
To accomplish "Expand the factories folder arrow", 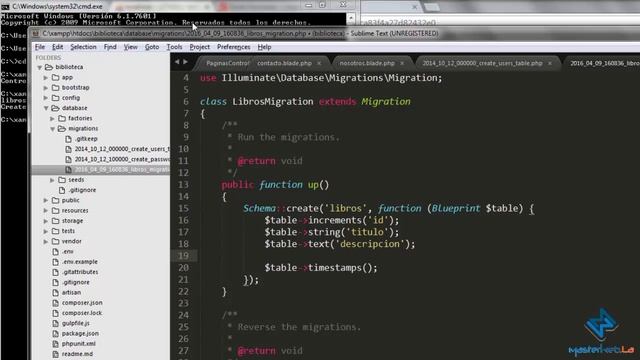I will (52, 118).
